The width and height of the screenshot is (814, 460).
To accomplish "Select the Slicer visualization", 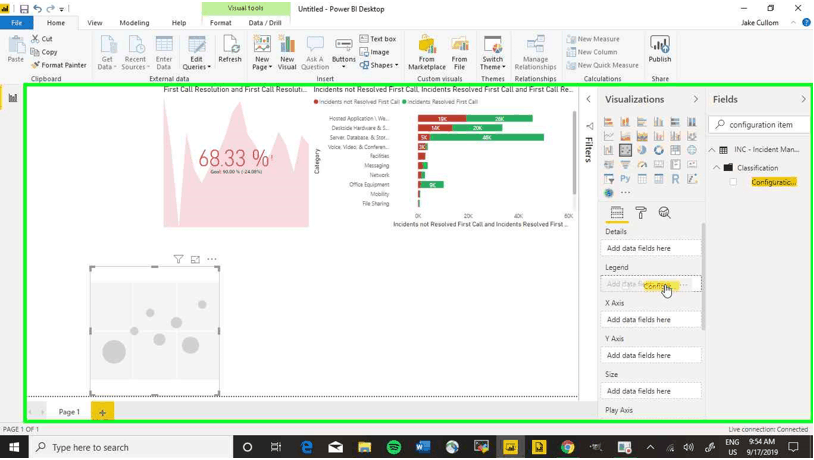I will tap(608, 179).
